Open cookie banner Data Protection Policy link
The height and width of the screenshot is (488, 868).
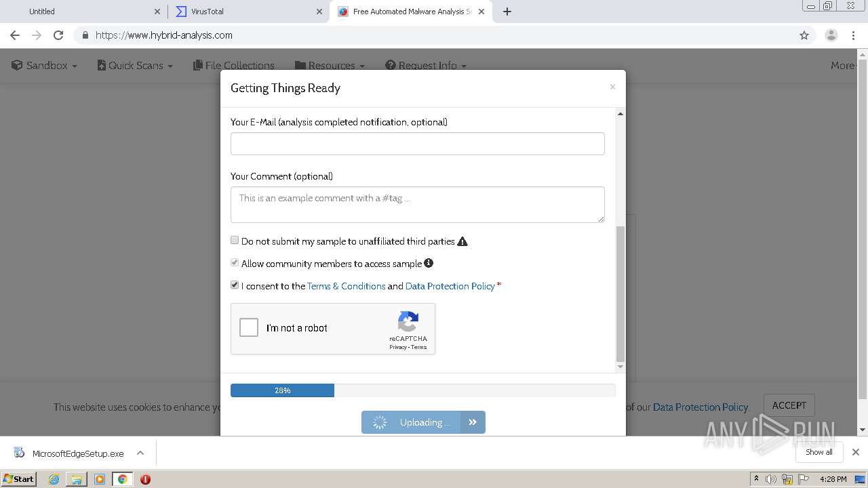point(700,407)
